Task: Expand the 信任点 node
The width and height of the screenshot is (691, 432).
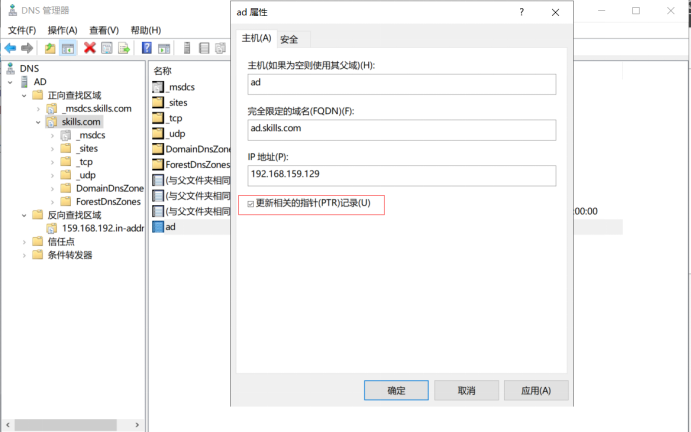Action: pos(24,242)
